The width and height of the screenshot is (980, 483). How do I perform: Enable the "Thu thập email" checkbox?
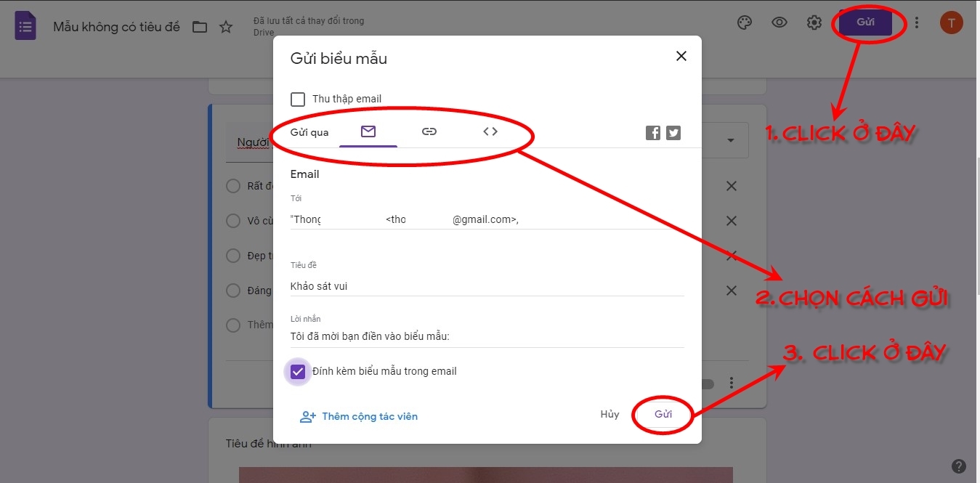(x=297, y=99)
